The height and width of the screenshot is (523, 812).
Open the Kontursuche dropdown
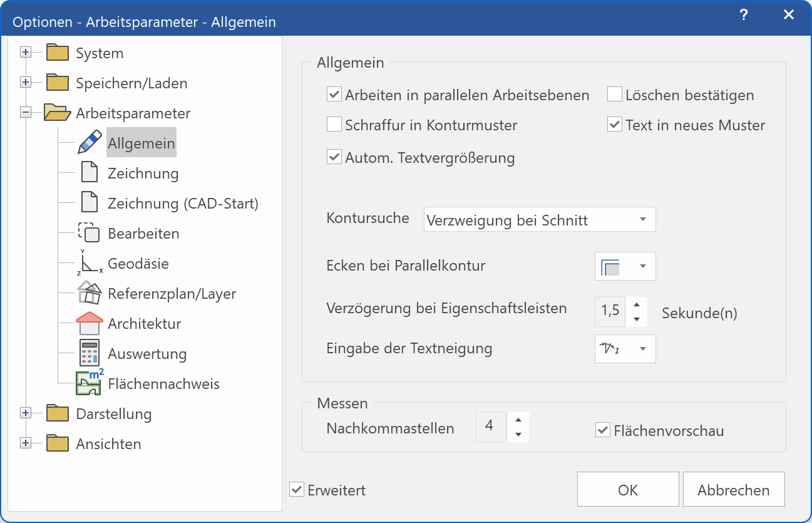pos(539,219)
